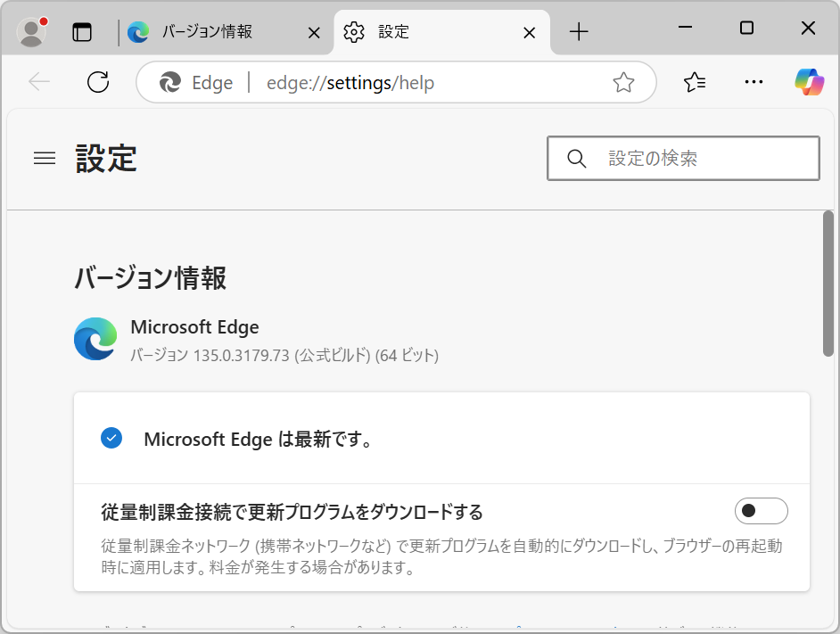Open a new browser tab
840x634 pixels.
(x=580, y=32)
